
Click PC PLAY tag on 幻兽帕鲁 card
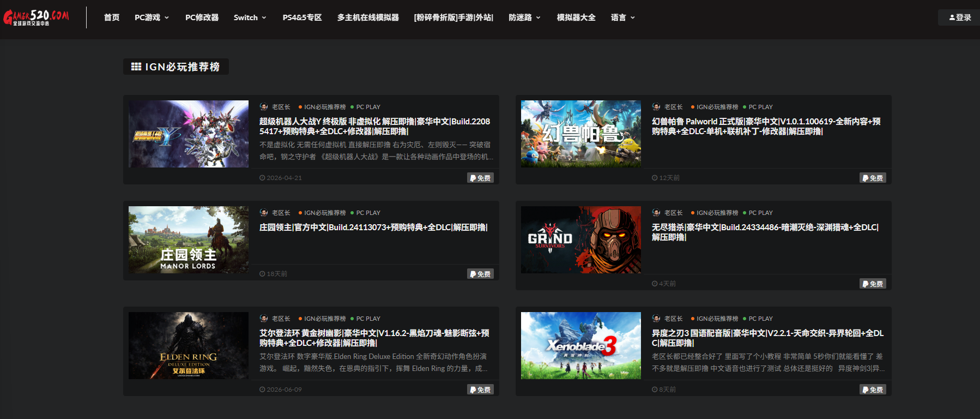point(758,107)
